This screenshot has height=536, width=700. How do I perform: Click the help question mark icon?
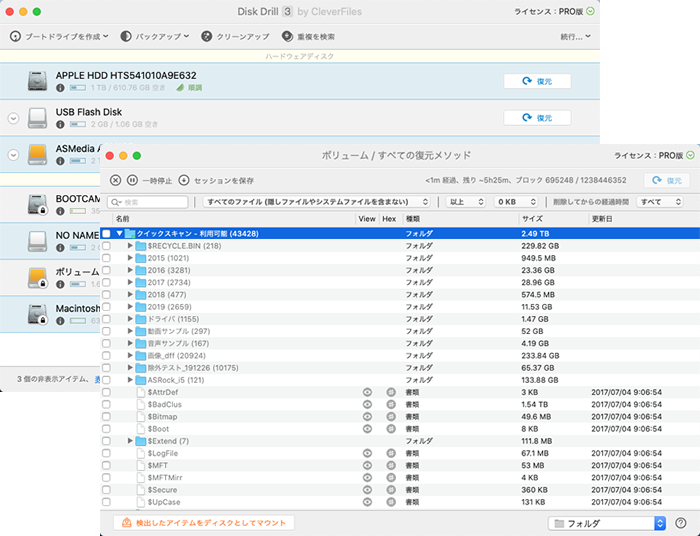click(681, 523)
